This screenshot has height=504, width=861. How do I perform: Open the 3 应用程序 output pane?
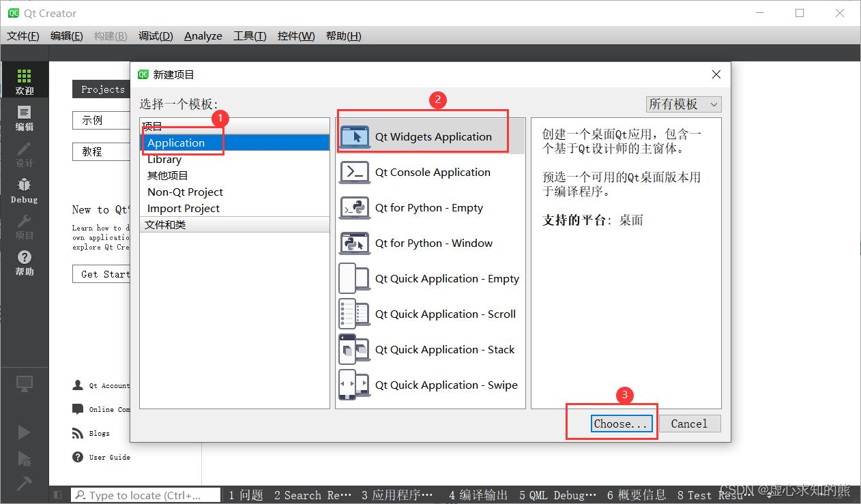click(398, 495)
